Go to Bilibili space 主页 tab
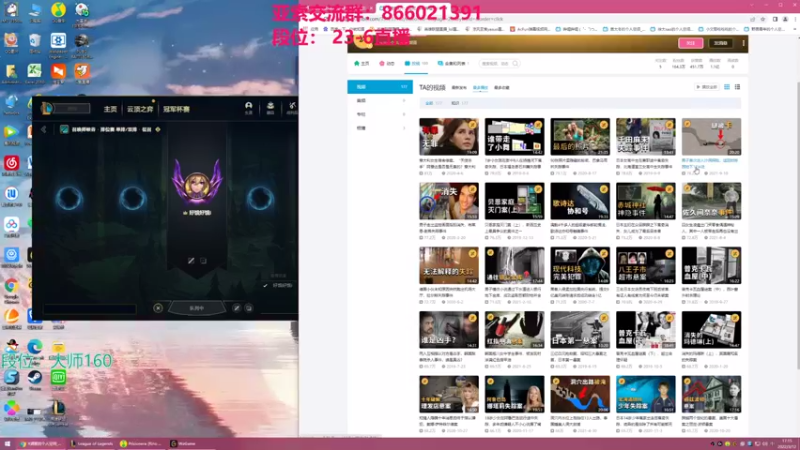The height and width of the screenshot is (450, 800). coord(362,64)
